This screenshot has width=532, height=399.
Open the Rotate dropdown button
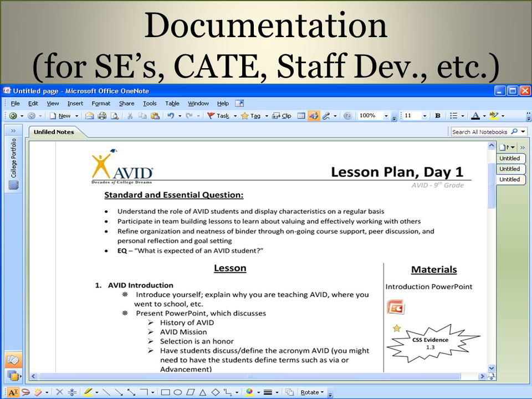pos(312,392)
